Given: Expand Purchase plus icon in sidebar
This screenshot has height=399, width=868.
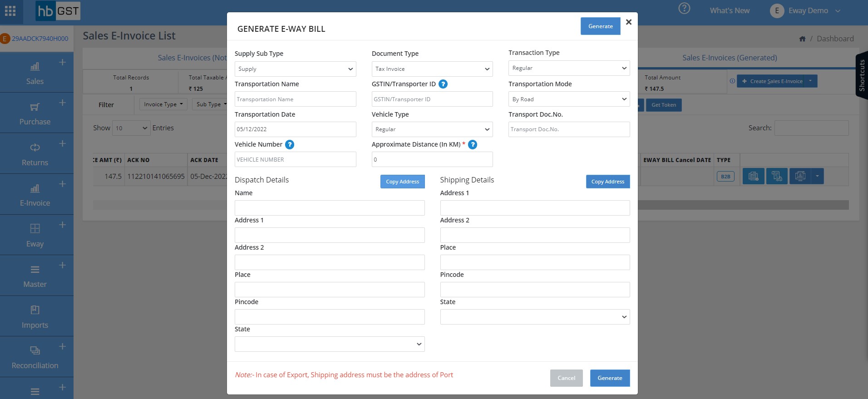Looking at the screenshot, I should [63, 103].
